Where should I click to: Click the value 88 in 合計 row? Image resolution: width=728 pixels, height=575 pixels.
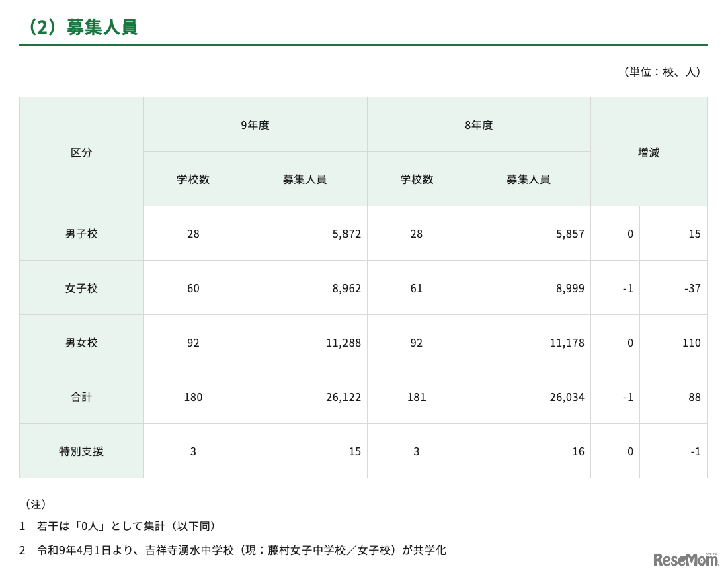[x=694, y=397]
